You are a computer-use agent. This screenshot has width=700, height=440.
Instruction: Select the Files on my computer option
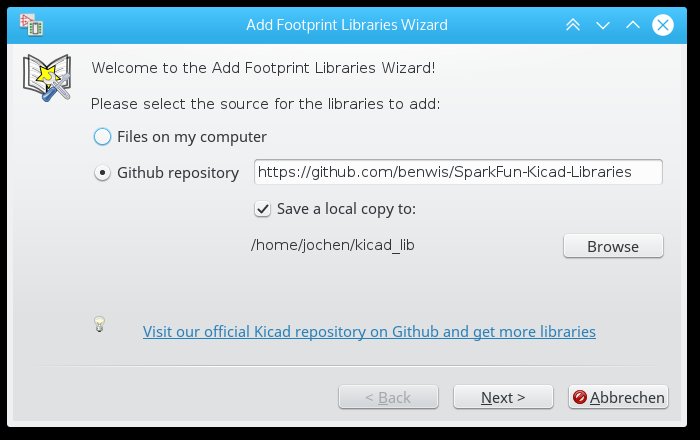pos(102,137)
